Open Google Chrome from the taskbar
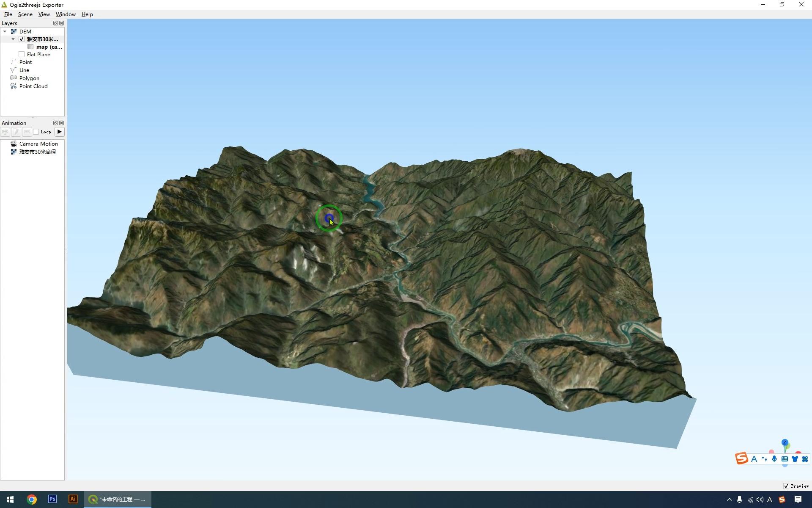 tap(31, 499)
